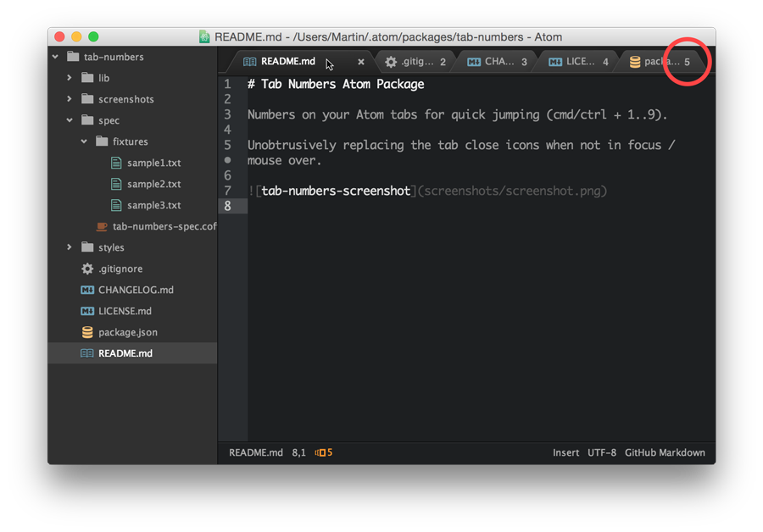Open sample1.txt in the tree view
The height and width of the screenshot is (532, 763).
[x=153, y=163]
